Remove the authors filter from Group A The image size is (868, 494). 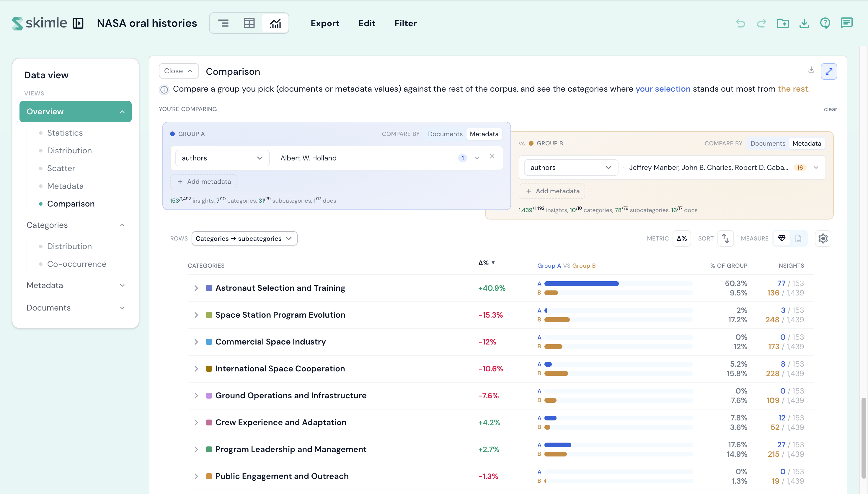coord(492,156)
